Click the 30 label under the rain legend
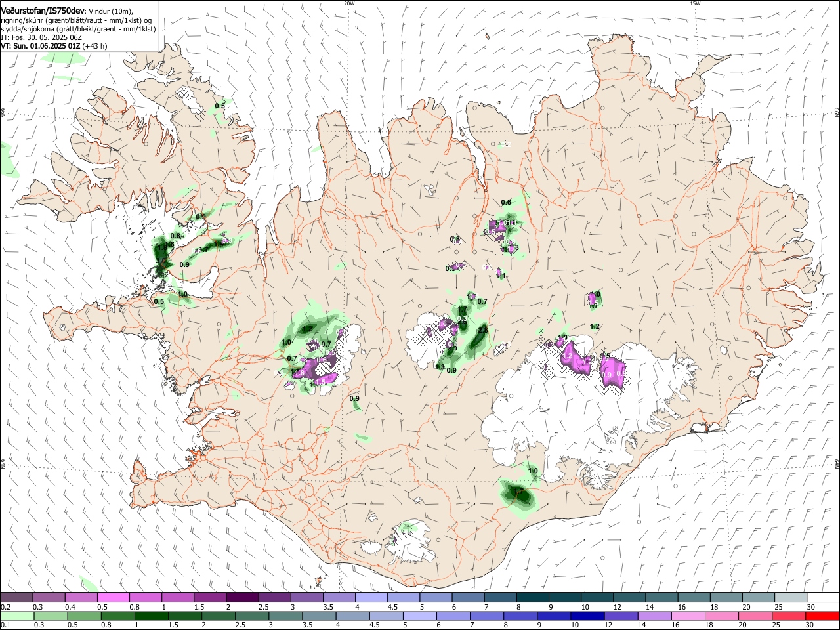 pos(811,625)
